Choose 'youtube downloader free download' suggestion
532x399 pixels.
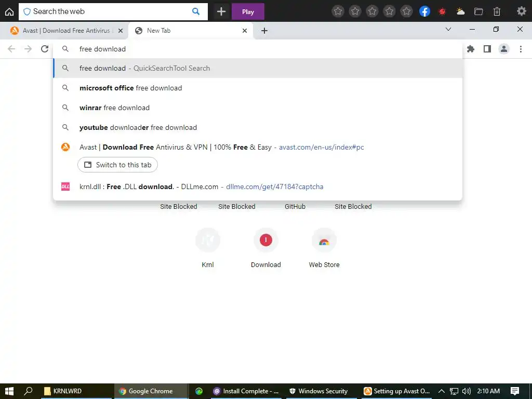point(258,127)
